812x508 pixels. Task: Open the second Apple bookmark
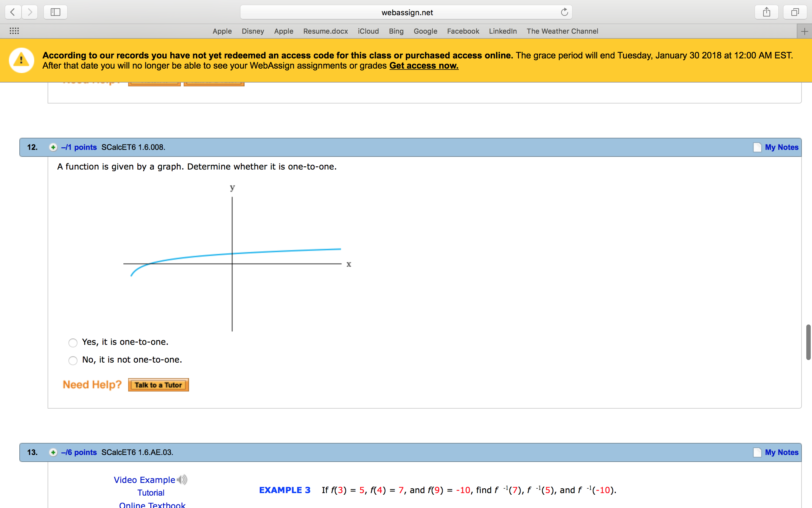click(284, 31)
